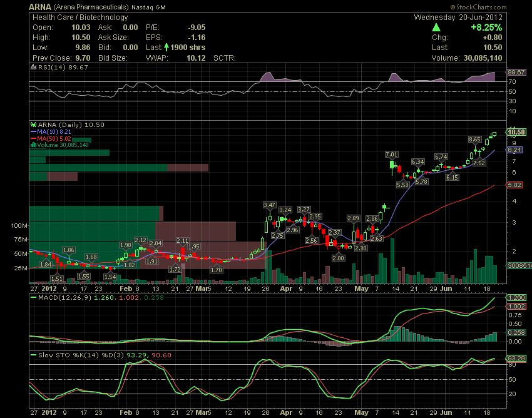
Task: Click the 8.21 MA tag on right axis
Action: 514,150
